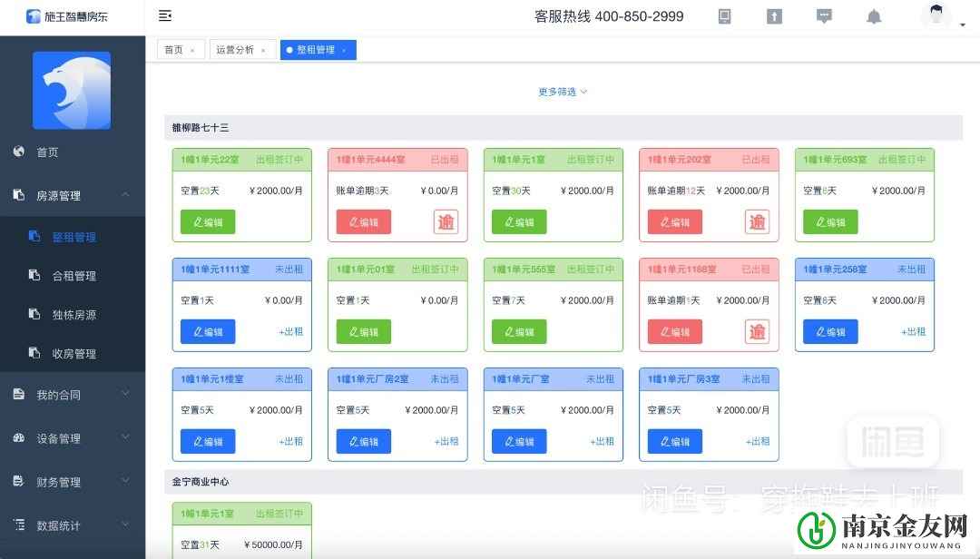
Task: Click the lion logo image in sidebar
Action: [72, 90]
